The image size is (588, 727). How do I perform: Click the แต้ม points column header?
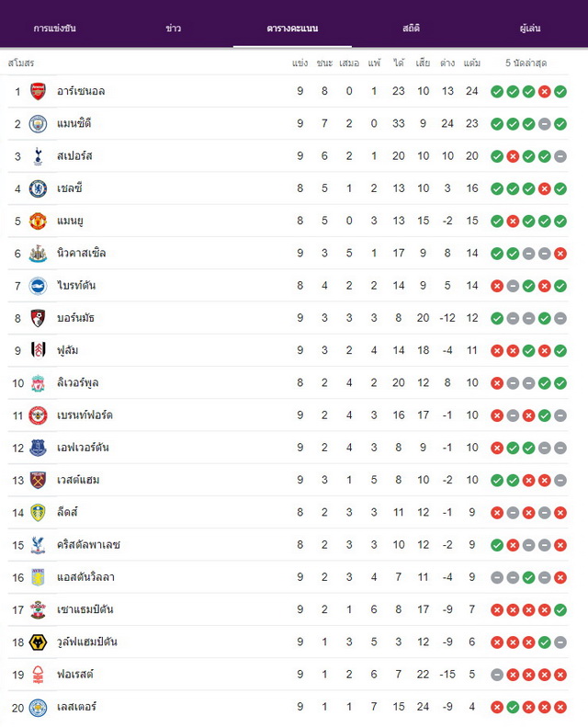[x=471, y=63]
